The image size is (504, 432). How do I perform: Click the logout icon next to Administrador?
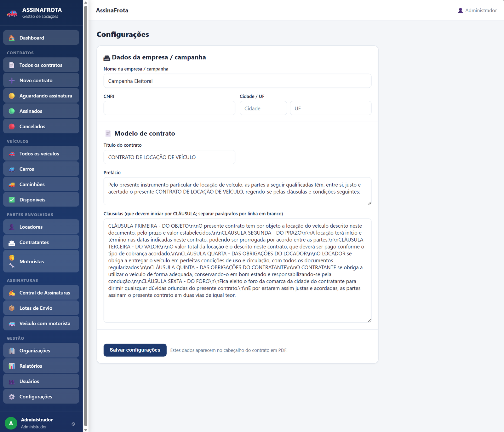click(x=73, y=424)
